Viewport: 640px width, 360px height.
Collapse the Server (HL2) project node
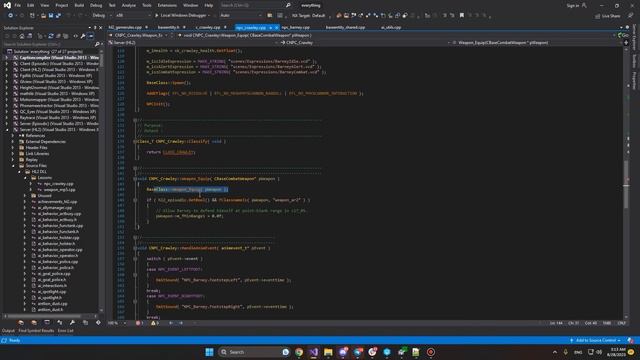[7, 130]
